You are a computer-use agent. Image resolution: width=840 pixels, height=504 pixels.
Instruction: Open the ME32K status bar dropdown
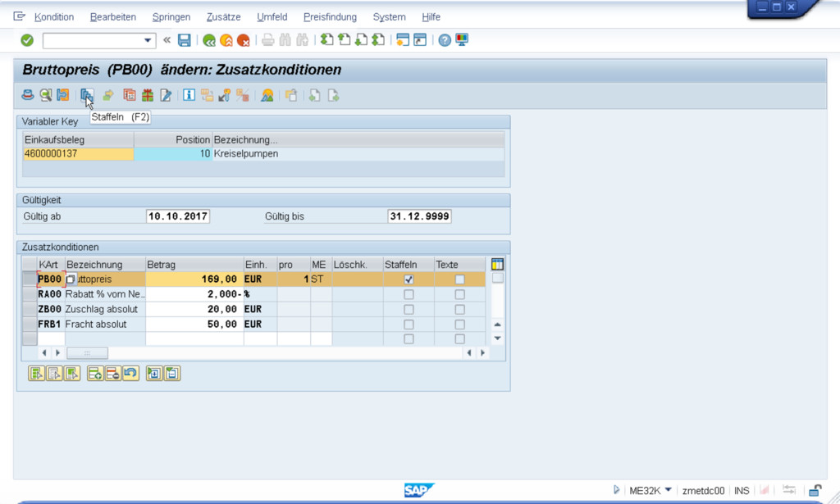point(668,490)
